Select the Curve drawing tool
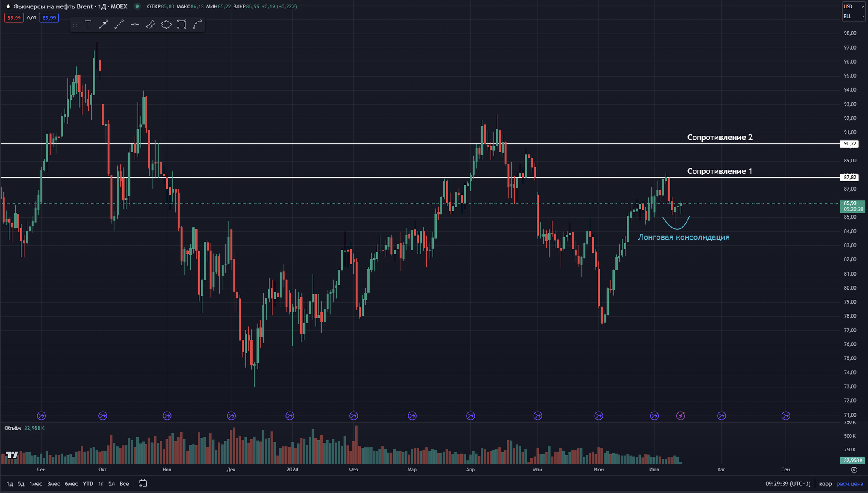Screen dimensions: 868x493 tap(198, 25)
